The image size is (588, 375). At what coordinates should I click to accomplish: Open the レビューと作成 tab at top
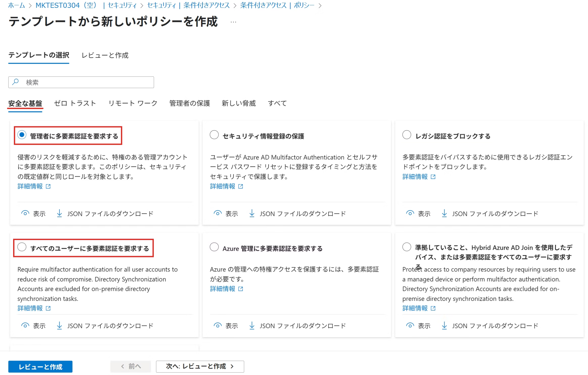point(105,55)
